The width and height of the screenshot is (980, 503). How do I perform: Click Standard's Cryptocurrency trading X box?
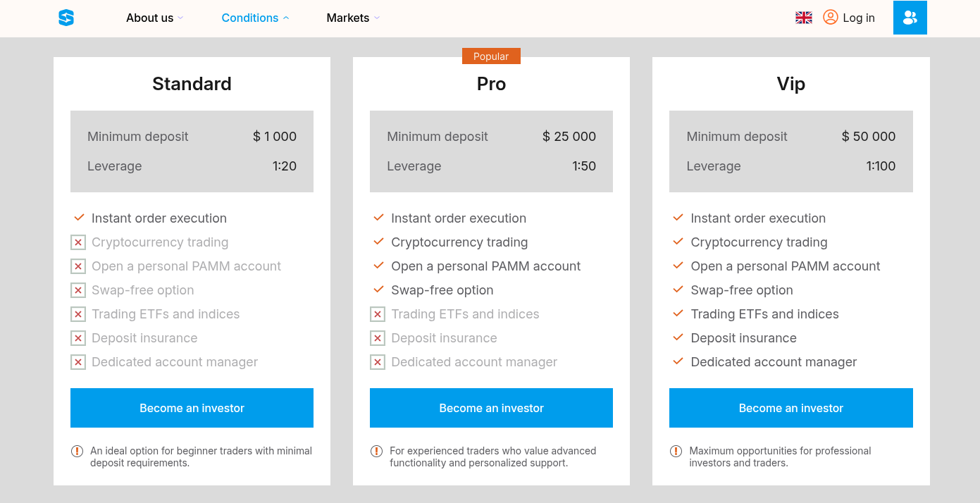(x=77, y=242)
